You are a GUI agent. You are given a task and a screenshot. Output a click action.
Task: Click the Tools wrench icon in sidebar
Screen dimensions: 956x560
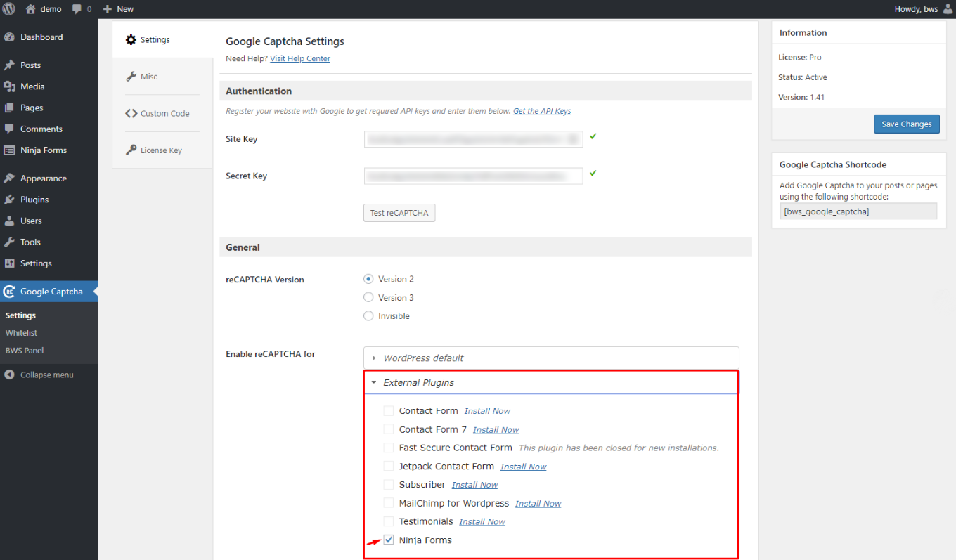click(9, 242)
